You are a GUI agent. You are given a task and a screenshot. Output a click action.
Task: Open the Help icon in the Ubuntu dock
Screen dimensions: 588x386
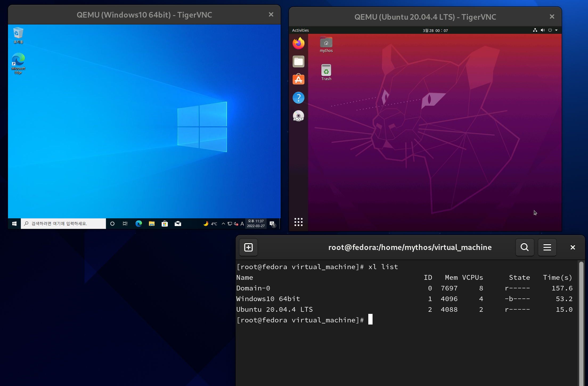pos(299,97)
